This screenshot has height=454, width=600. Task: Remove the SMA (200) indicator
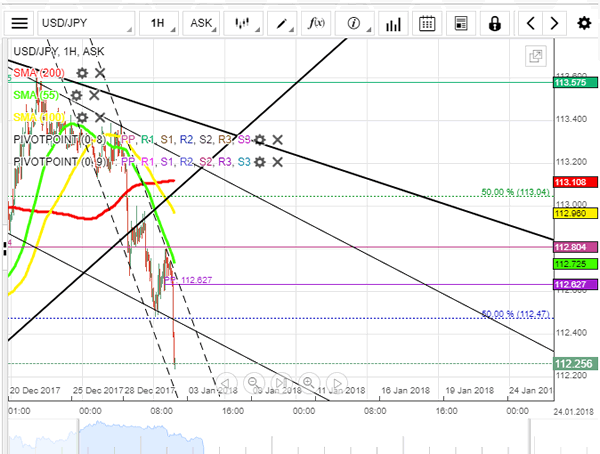[100, 73]
